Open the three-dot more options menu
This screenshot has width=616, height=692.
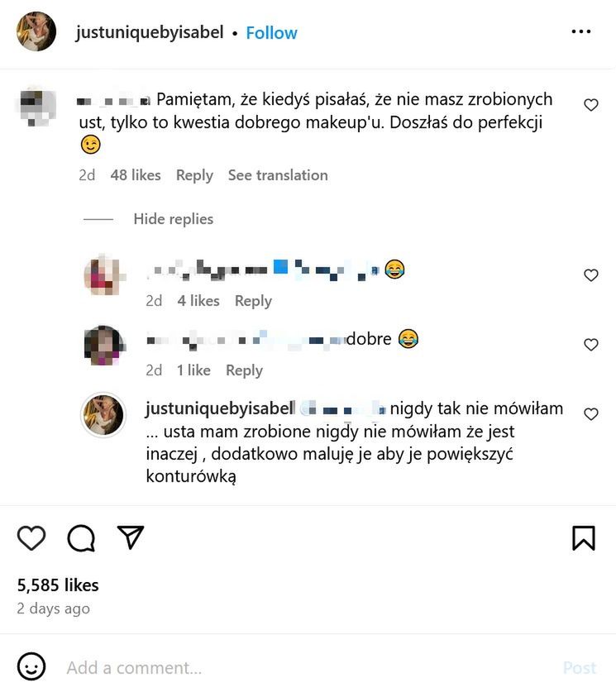(581, 32)
